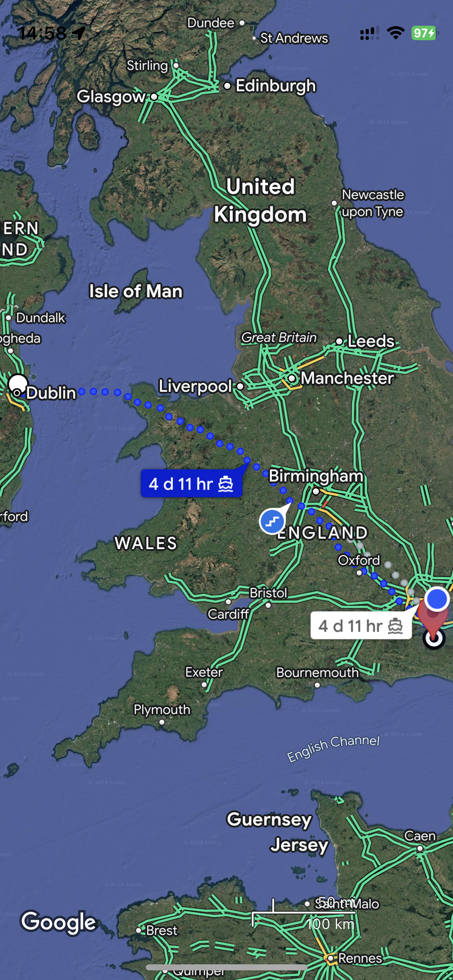
Task: Tap the Manchester city label
Action: pyautogui.click(x=347, y=378)
